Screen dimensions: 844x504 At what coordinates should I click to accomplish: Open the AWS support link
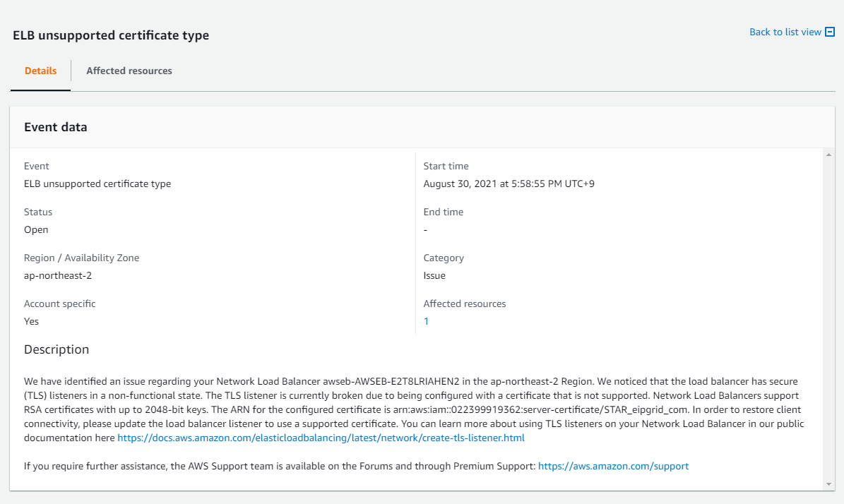pyautogui.click(x=613, y=466)
